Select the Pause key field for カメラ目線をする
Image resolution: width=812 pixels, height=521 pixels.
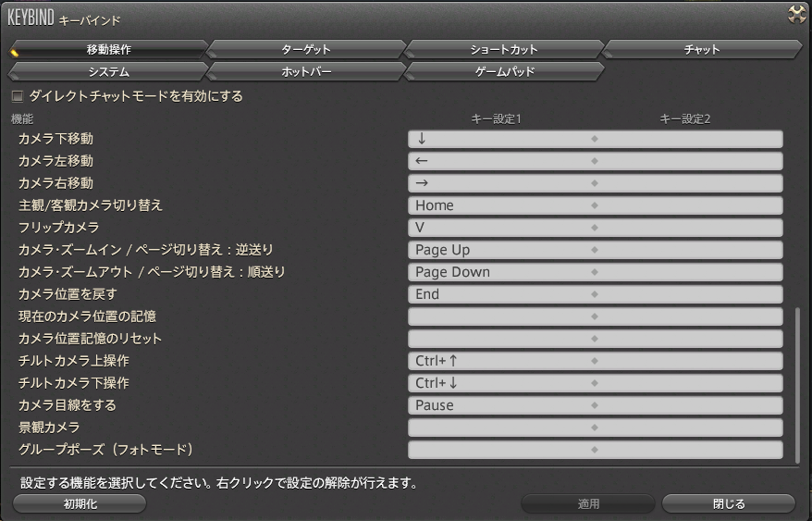tap(501, 405)
